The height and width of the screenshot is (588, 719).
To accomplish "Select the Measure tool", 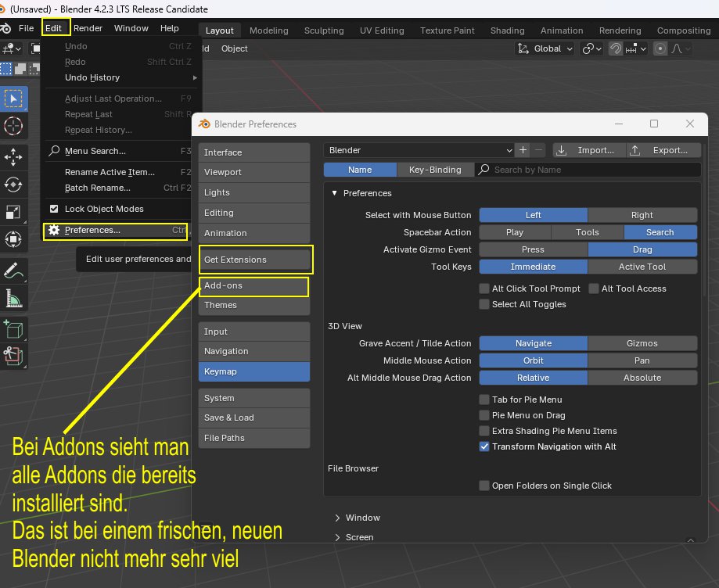I will [13, 299].
